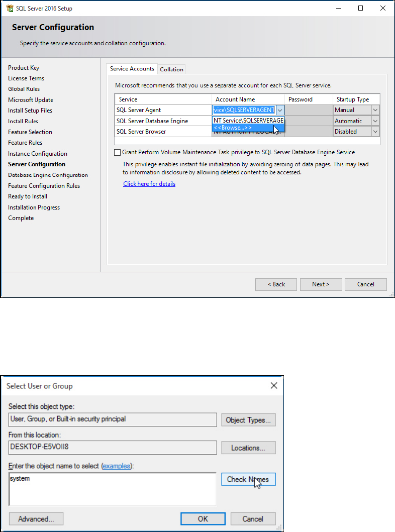Click Complete step in sidebar
Viewport: 395px width, 532px height.
tap(21, 218)
